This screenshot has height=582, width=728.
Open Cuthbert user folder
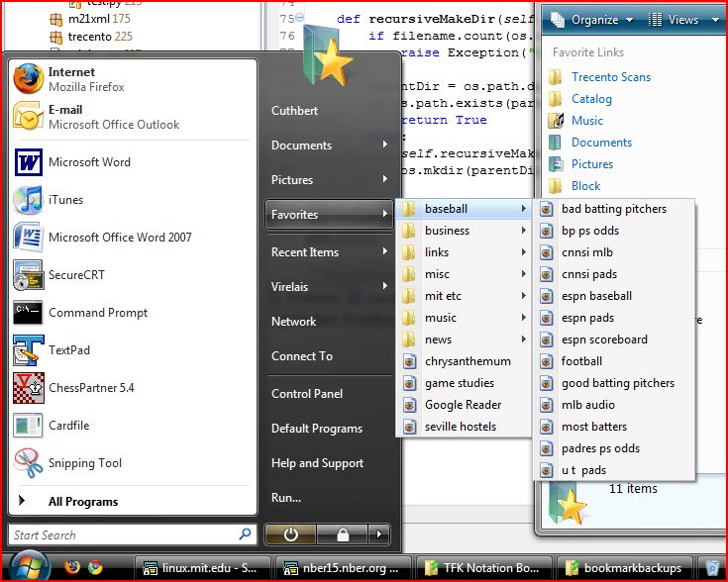294,111
